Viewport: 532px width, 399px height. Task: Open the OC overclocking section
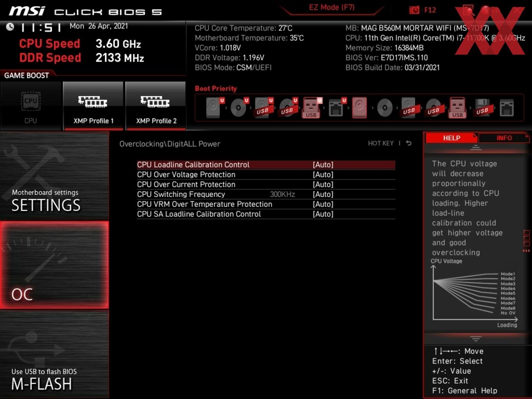click(x=54, y=265)
